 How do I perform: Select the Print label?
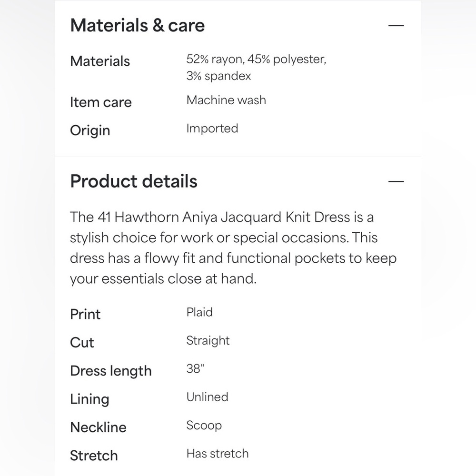[85, 314]
